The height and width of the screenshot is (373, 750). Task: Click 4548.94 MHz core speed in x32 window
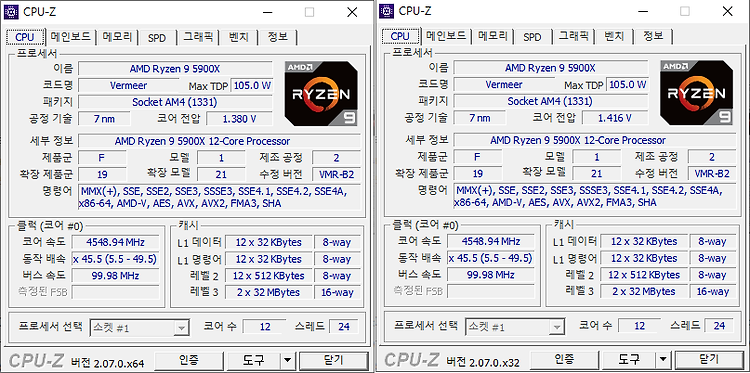point(491,241)
